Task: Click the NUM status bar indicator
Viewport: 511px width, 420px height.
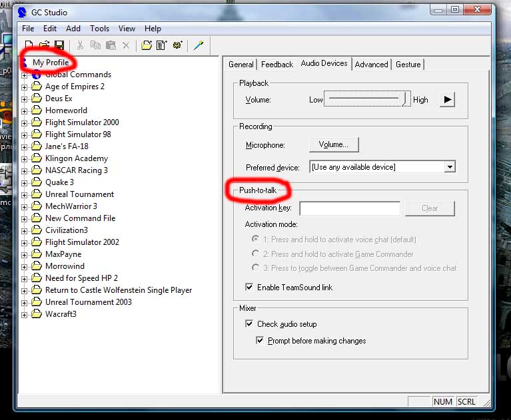Action: coord(443,402)
